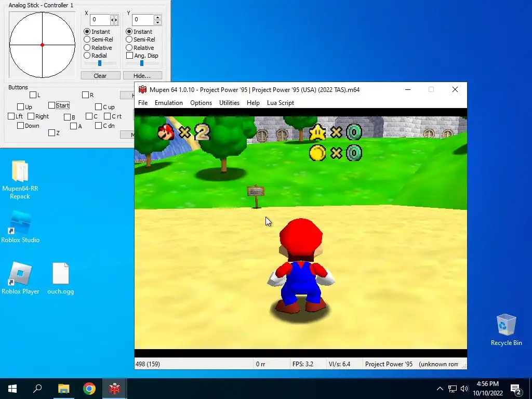Open the Options menu
532x399 pixels.
coord(201,103)
